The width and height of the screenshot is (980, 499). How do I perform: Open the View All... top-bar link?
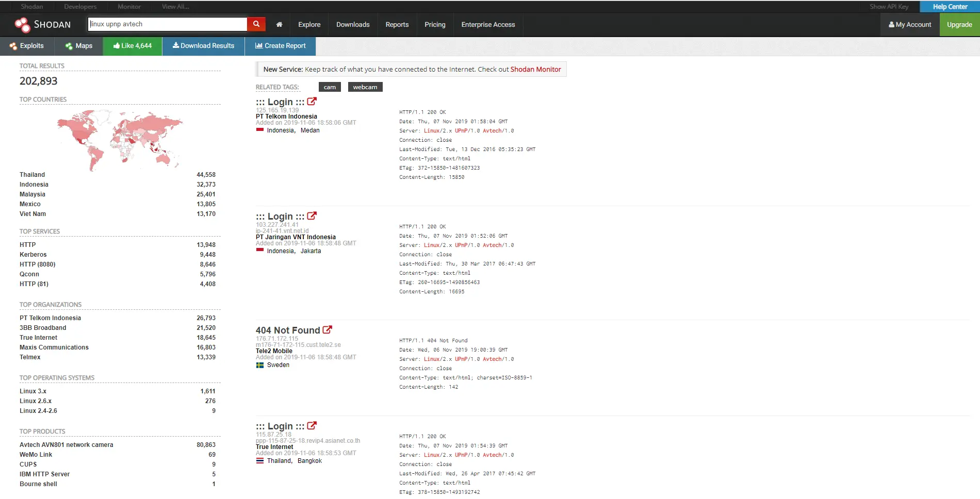click(176, 7)
